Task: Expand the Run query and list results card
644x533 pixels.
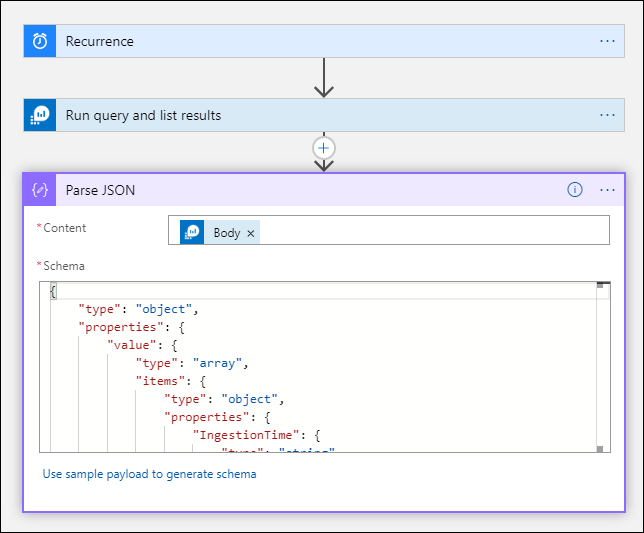Action: [x=300, y=115]
